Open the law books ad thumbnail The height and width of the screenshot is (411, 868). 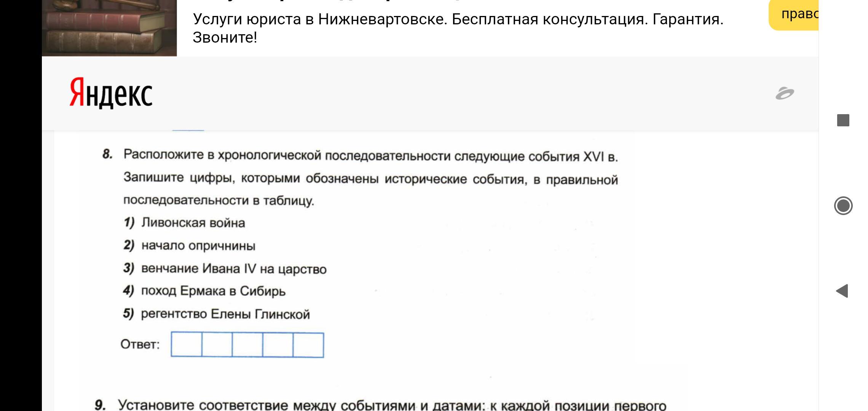(x=109, y=28)
